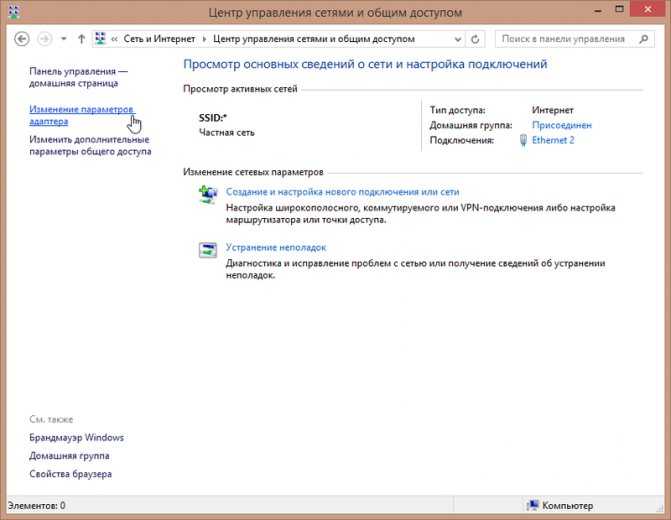
Task: Click the 'SSID:*' network name
Action: click(213, 118)
